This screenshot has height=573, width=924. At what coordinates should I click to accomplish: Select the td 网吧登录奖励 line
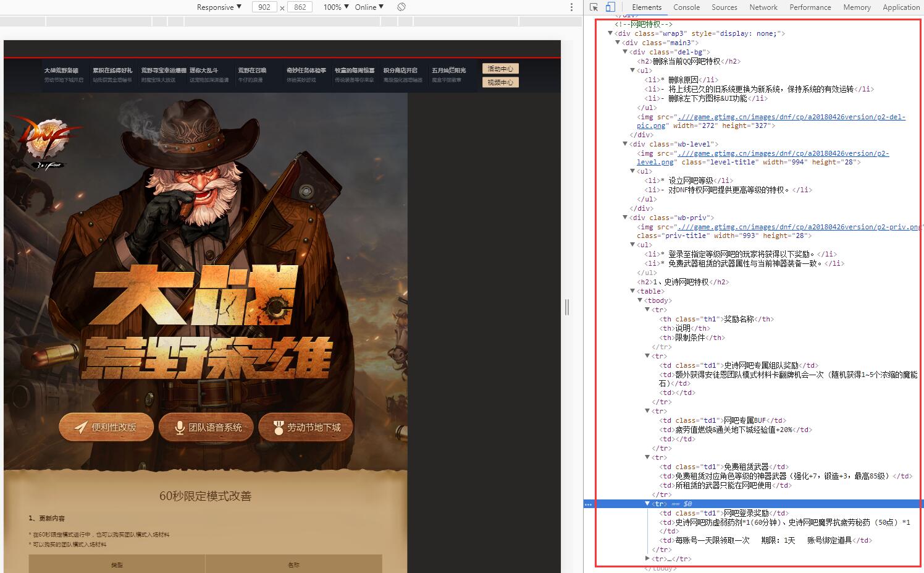724,513
